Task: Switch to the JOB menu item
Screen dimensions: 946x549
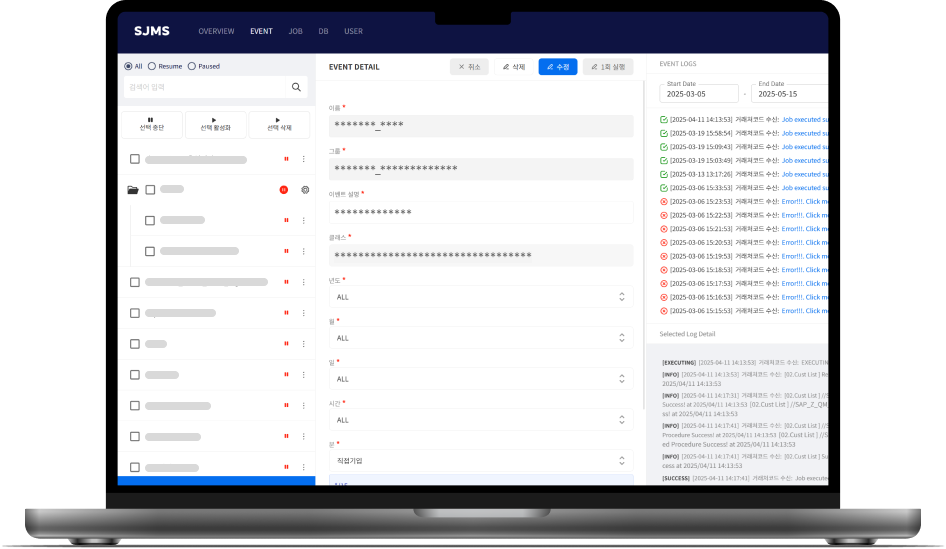Action: pos(295,31)
